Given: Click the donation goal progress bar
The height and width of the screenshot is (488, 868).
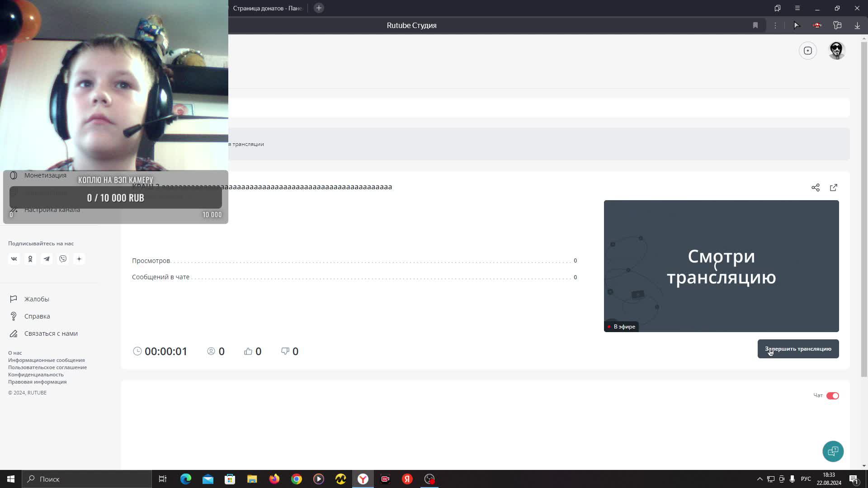Looking at the screenshot, I should click(x=115, y=197).
